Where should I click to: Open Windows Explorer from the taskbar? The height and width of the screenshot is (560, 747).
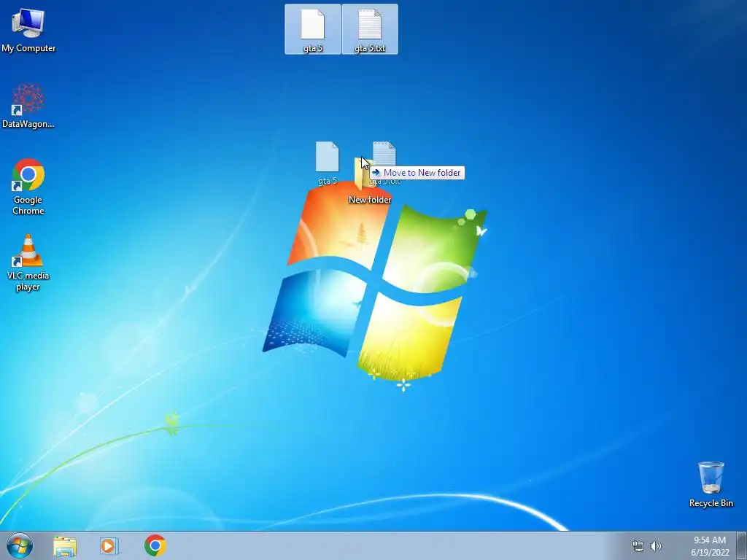tap(65, 546)
